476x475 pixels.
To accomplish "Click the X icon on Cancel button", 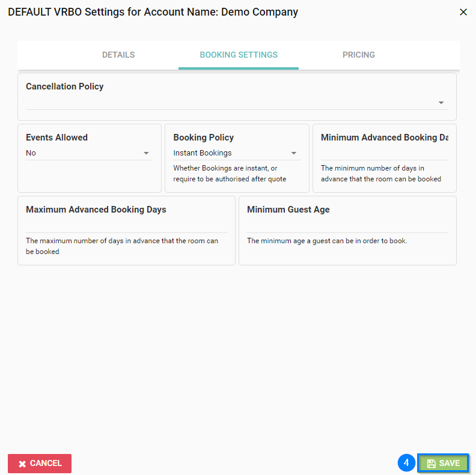I will point(22,464).
